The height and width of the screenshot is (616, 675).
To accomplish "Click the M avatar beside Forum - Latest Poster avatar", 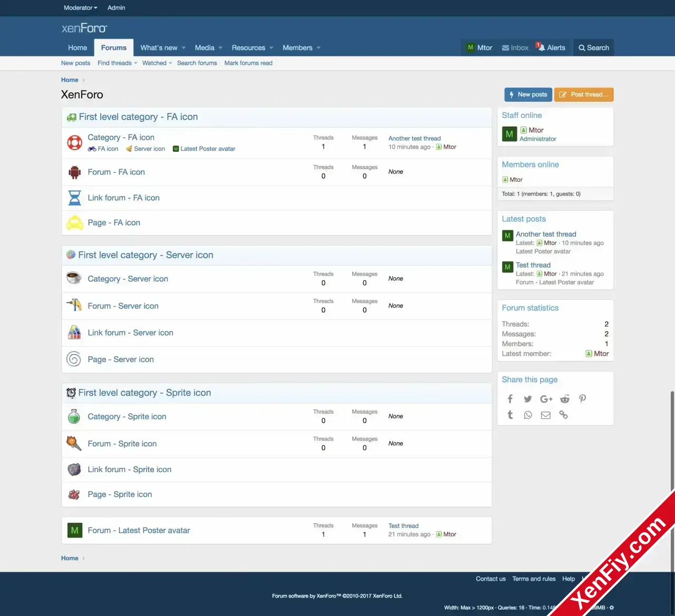I will [75, 530].
